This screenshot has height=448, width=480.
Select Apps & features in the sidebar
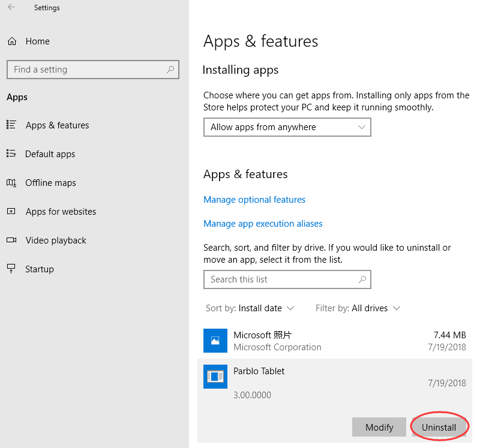(x=57, y=125)
